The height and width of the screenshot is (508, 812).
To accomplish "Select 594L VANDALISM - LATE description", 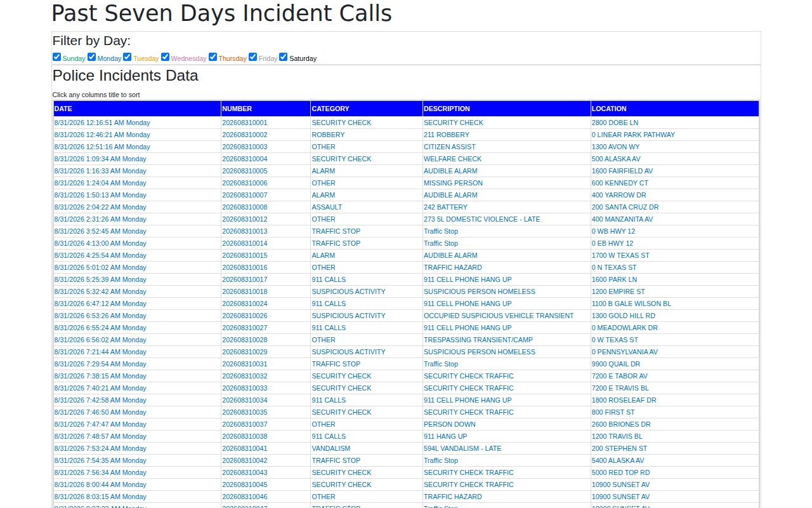I will tap(462, 448).
